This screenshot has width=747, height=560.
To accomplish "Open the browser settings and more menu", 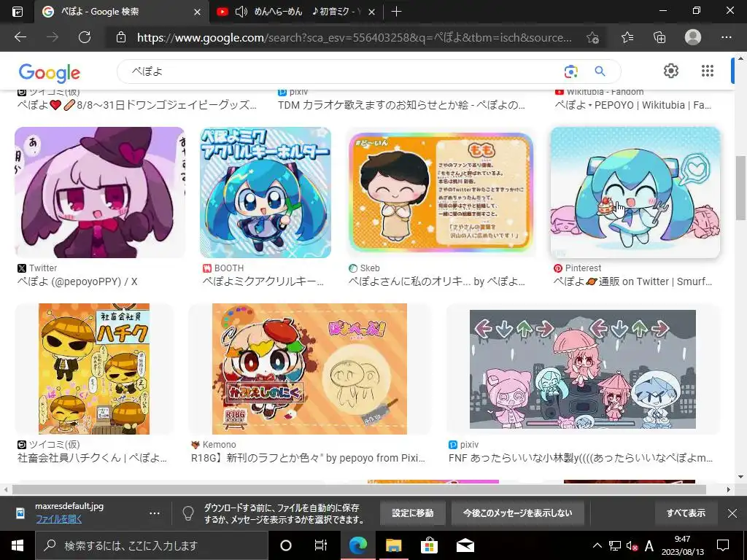I will pos(726,37).
